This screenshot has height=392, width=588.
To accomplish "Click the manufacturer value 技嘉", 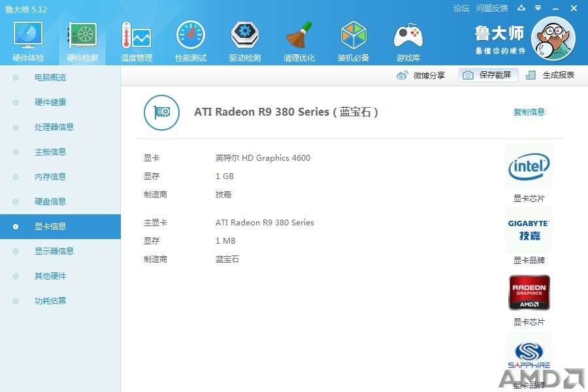I will (x=223, y=195).
